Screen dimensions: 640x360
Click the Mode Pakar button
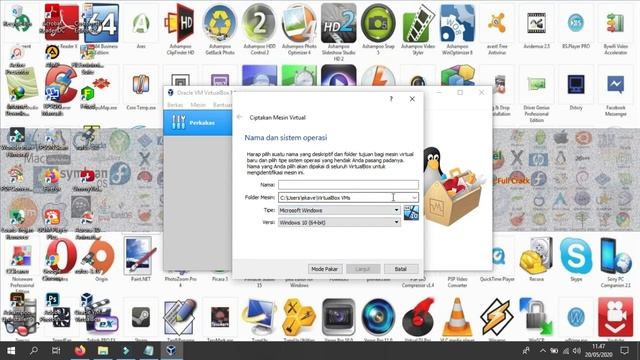(x=324, y=269)
